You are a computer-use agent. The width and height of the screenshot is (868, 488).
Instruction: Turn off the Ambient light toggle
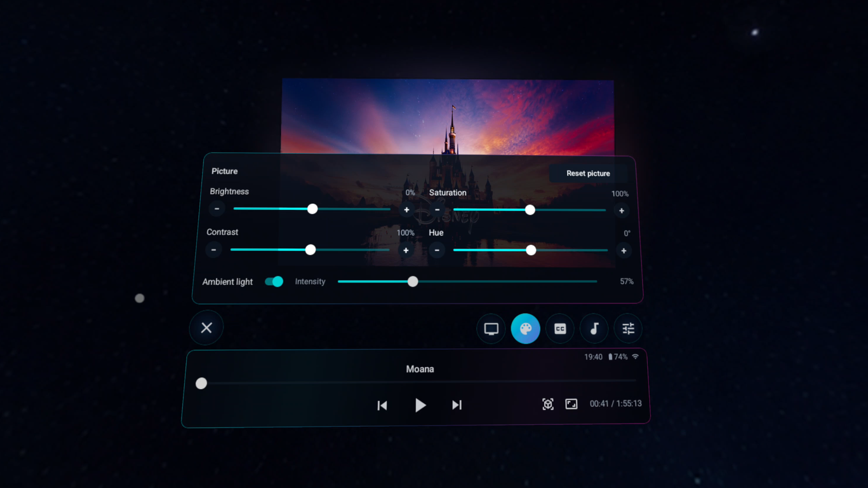coord(274,281)
